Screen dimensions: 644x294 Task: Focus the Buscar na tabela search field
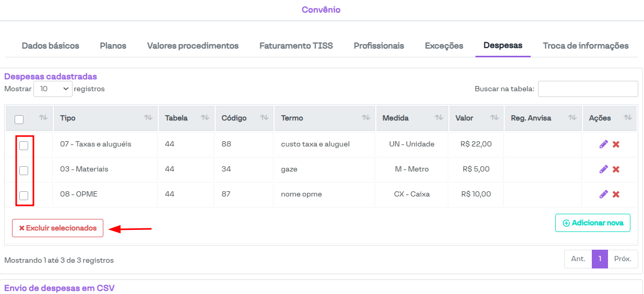coord(588,89)
